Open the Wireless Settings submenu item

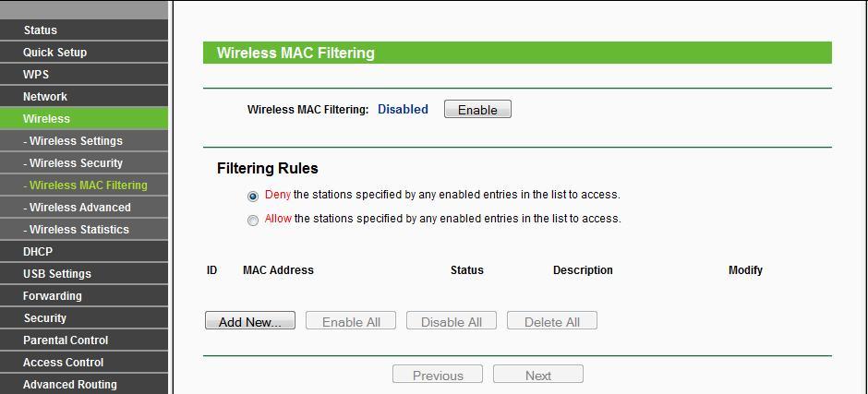point(84,140)
